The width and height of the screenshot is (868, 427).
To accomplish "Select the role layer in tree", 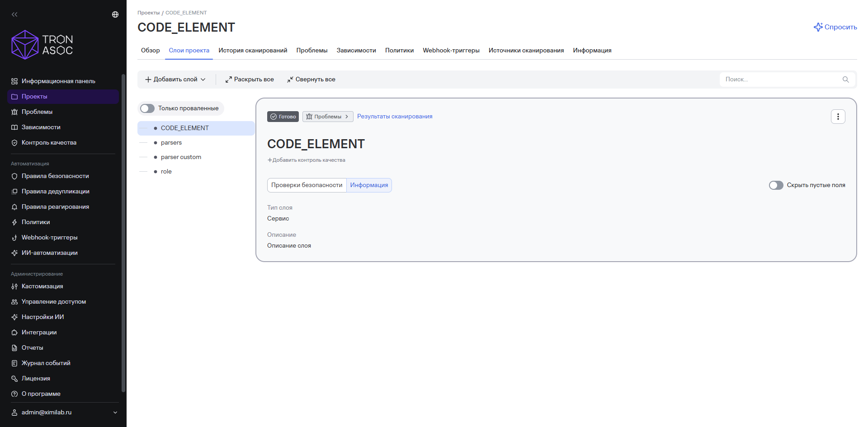I will coord(196,172).
